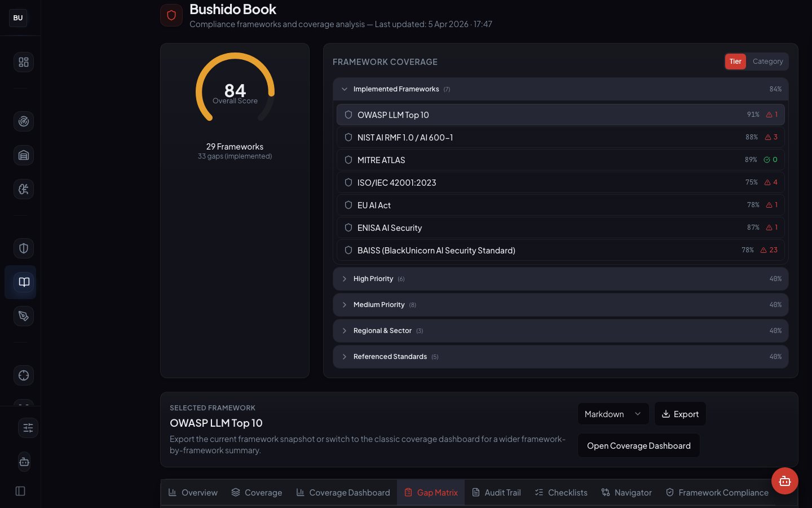Click the warning gap icon on NIST AI RMF row
The width and height of the screenshot is (812, 508).
[768, 137]
